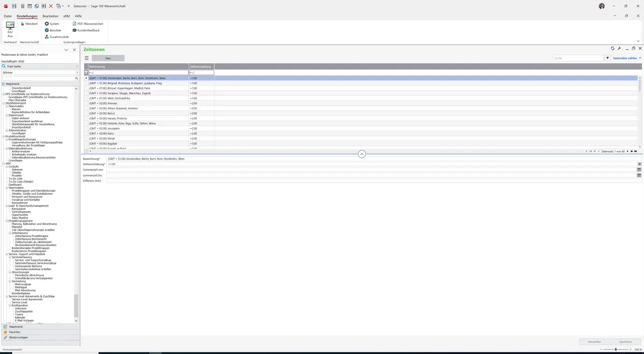Switch to Favoriten panel

tap(40, 332)
